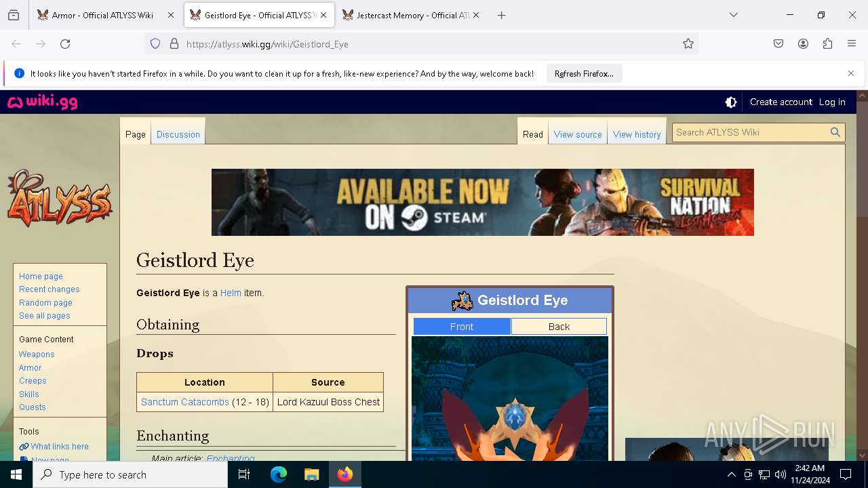Screen dimensions: 868x488
Task: Open the tracking protection shield icon
Action: coord(155,44)
